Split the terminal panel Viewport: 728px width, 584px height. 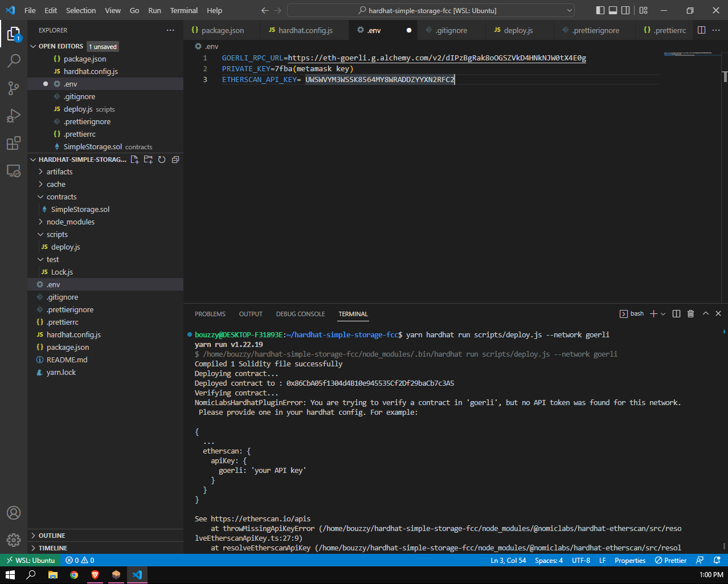click(676, 314)
